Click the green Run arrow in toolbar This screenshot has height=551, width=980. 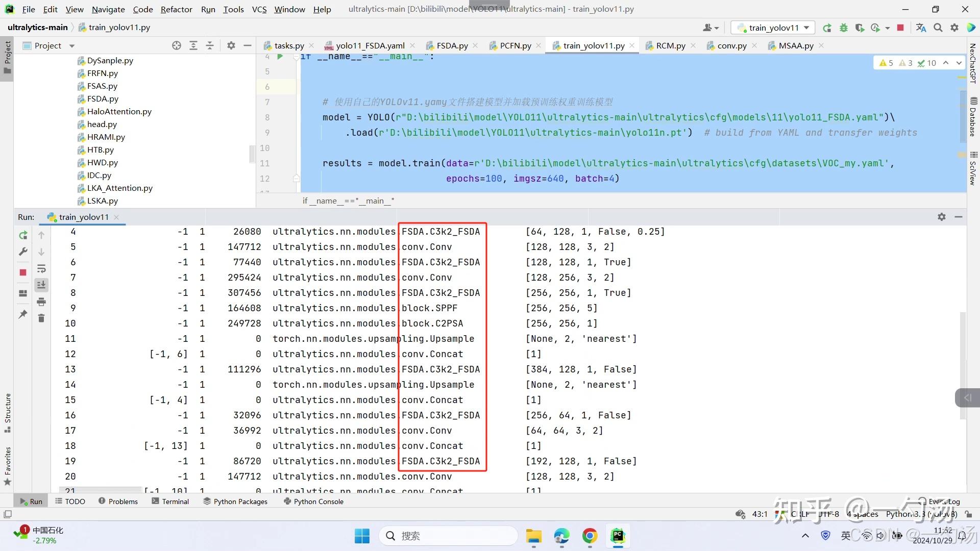click(827, 28)
